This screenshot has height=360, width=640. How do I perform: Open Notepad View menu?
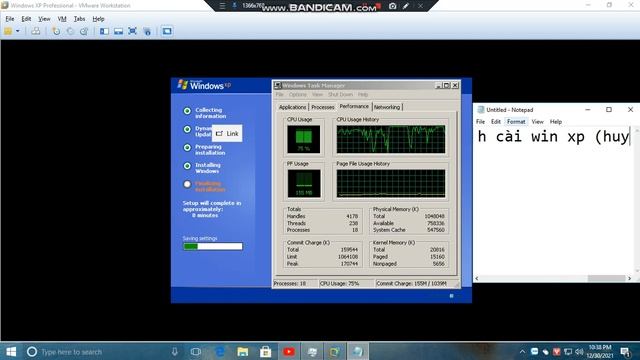click(x=537, y=122)
